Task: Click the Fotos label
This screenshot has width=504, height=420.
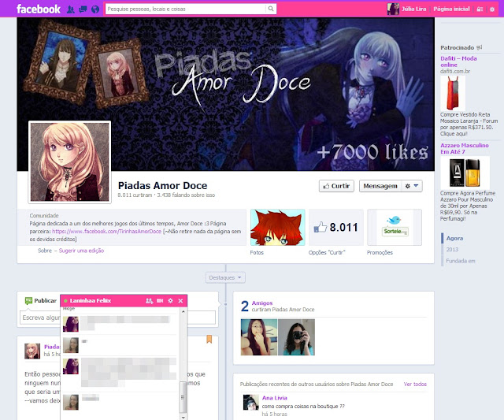Action: (x=257, y=253)
